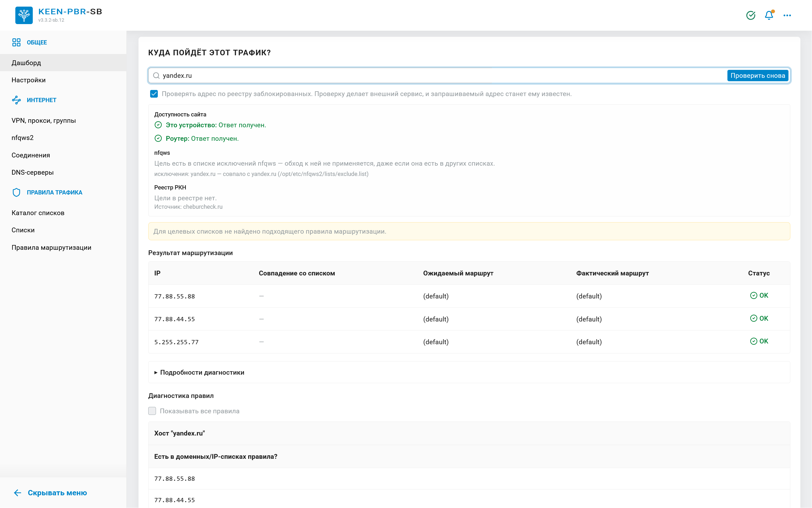Open the three-dots more menu
The image size is (812, 508).
(x=787, y=15)
